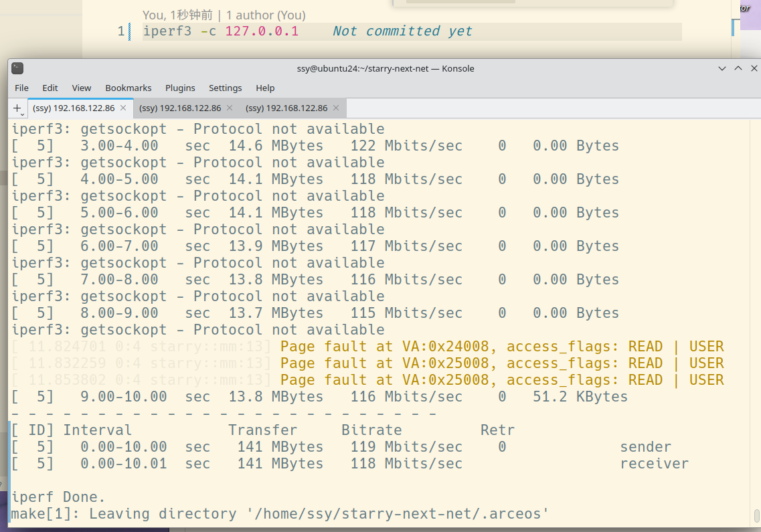Close the second (ssy) 192.168.122.86 tab

point(230,107)
